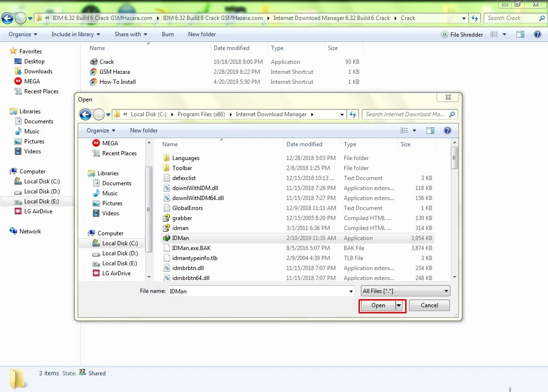
Task: Select defexclist text document
Action: coord(184,178)
